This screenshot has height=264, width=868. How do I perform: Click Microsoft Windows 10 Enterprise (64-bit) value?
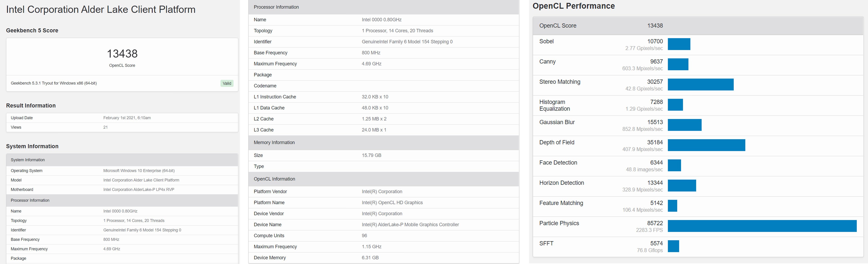(x=139, y=170)
